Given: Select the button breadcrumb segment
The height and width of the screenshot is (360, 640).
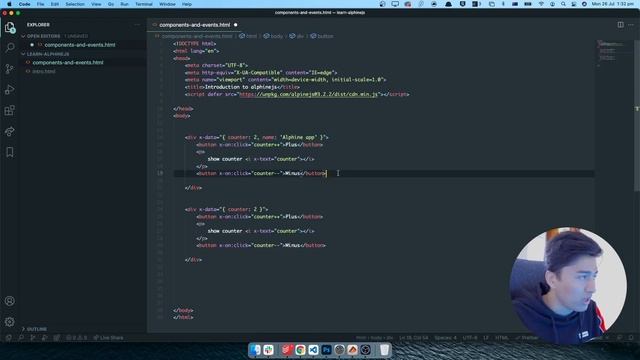Looking at the screenshot, I should coord(322,36).
